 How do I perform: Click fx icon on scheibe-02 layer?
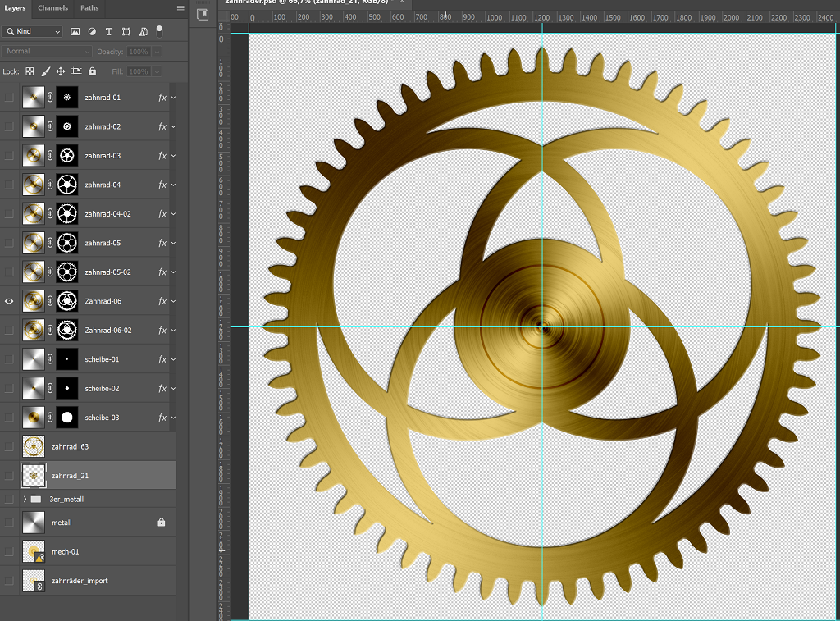pyautogui.click(x=162, y=389)
